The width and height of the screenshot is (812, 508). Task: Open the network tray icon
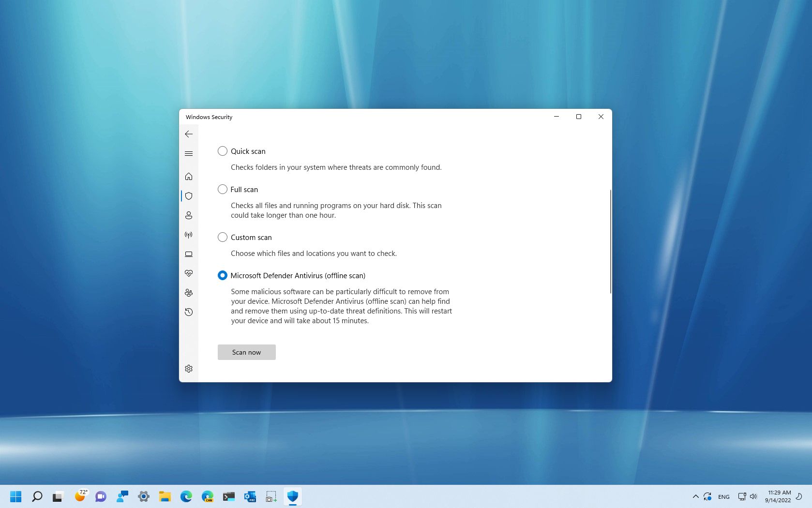tap(742, 496)
